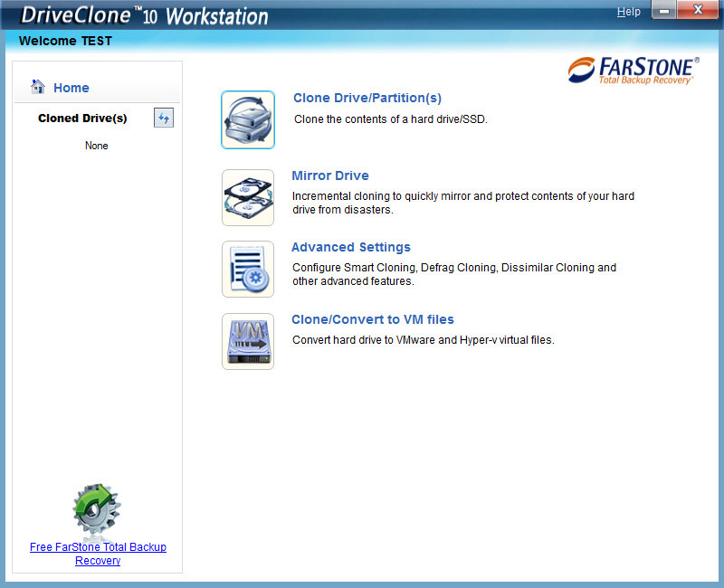Open the Help menu
Image resolution: width=724 pixels, height=588 pixels.
[628, 12]
